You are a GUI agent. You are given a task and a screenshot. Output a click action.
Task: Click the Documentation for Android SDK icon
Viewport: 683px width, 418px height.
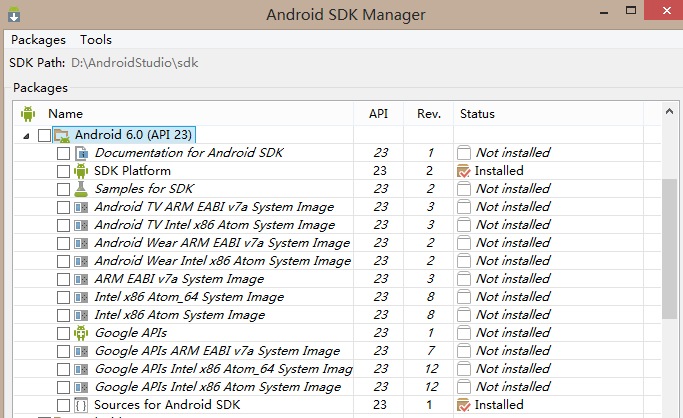click(81, 153)
